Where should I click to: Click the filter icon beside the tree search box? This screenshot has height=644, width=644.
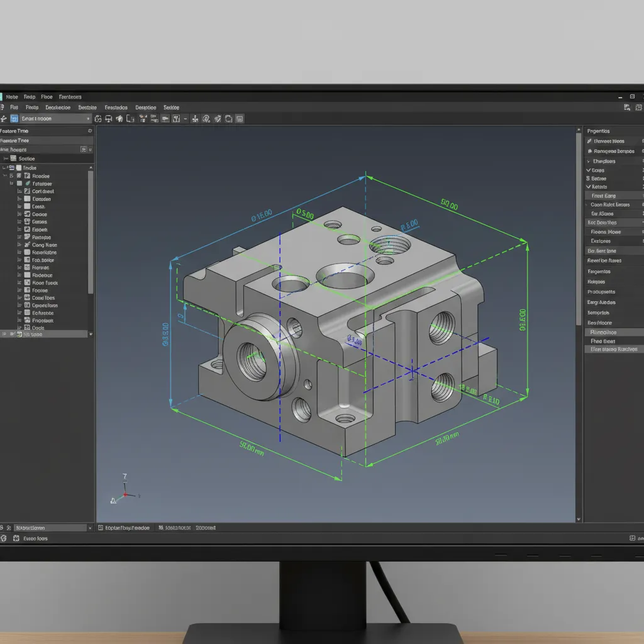(x=83, y=148)
